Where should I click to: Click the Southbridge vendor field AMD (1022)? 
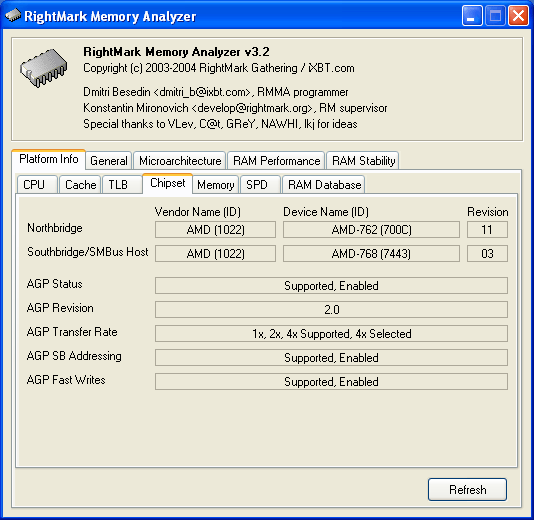tap(215, 254)
